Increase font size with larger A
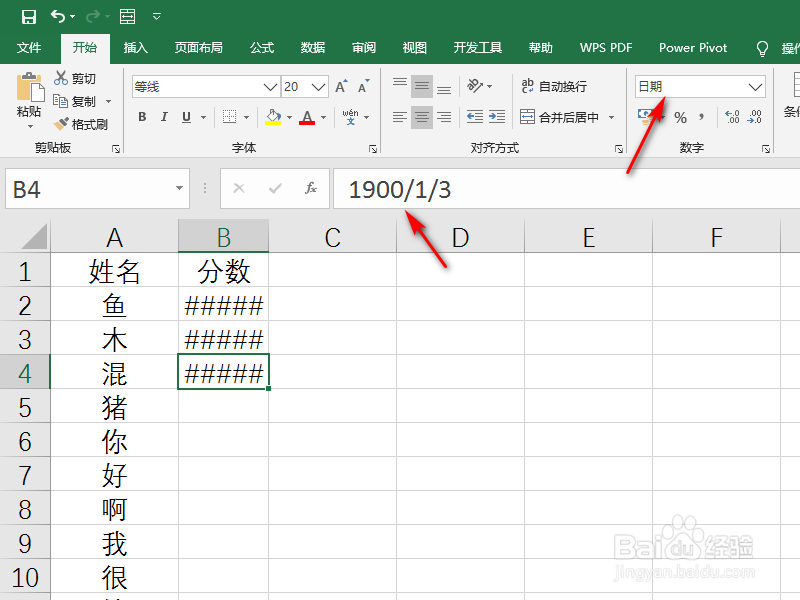 click(341, 86)
